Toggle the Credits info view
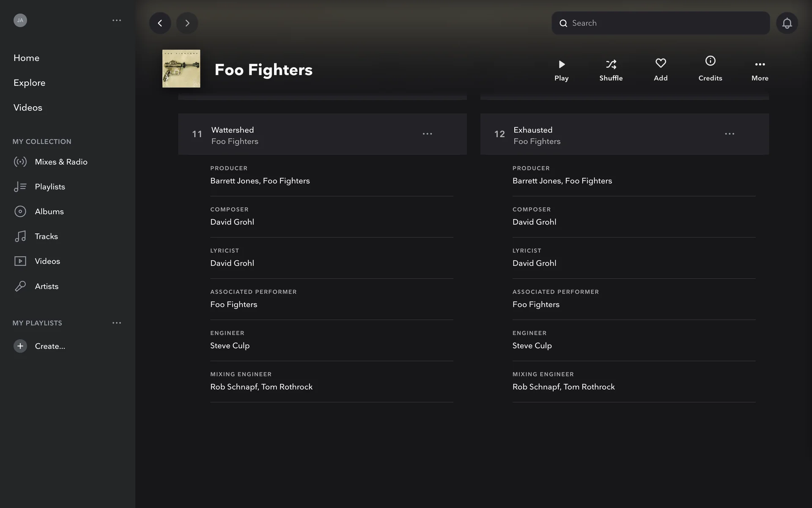 coord(710,68)
